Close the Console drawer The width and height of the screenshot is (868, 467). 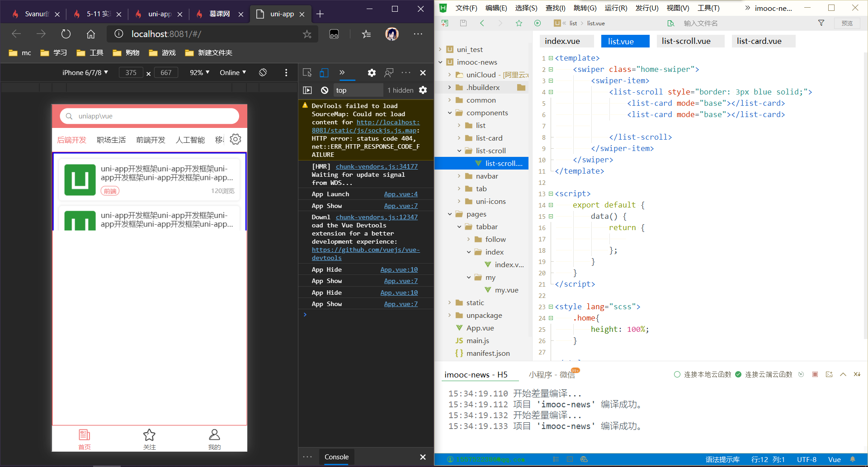click(423, 457)
